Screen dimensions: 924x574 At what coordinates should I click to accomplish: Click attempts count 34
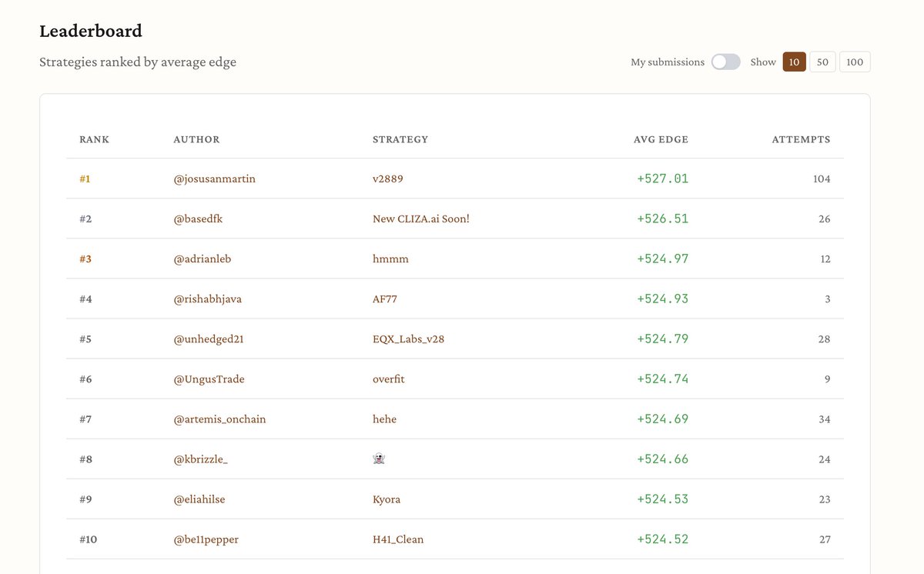click(x=825, y=419)
